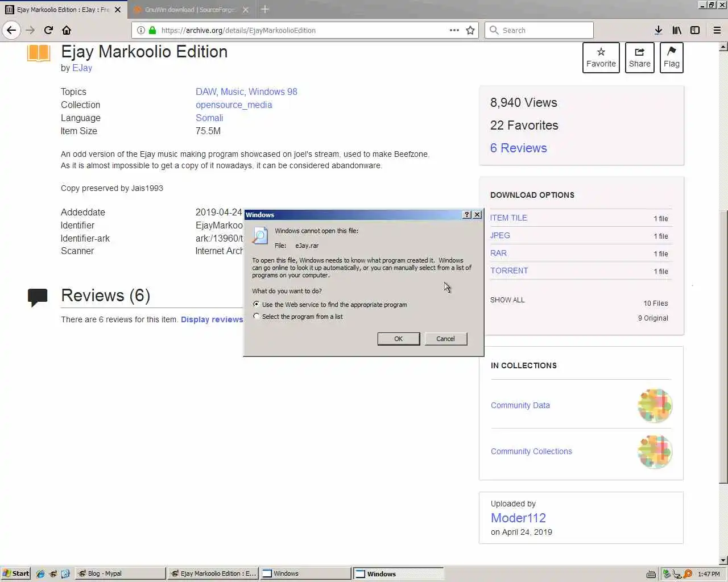Click the unknown file icon in dialog
The image size is (728, 582).
pos(260,235)
